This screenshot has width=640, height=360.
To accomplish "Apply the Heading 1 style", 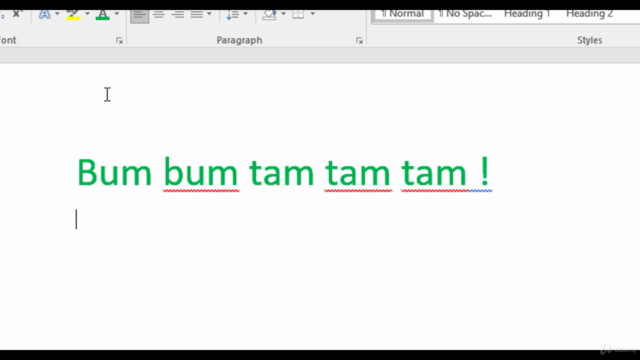I will (527, 14).
